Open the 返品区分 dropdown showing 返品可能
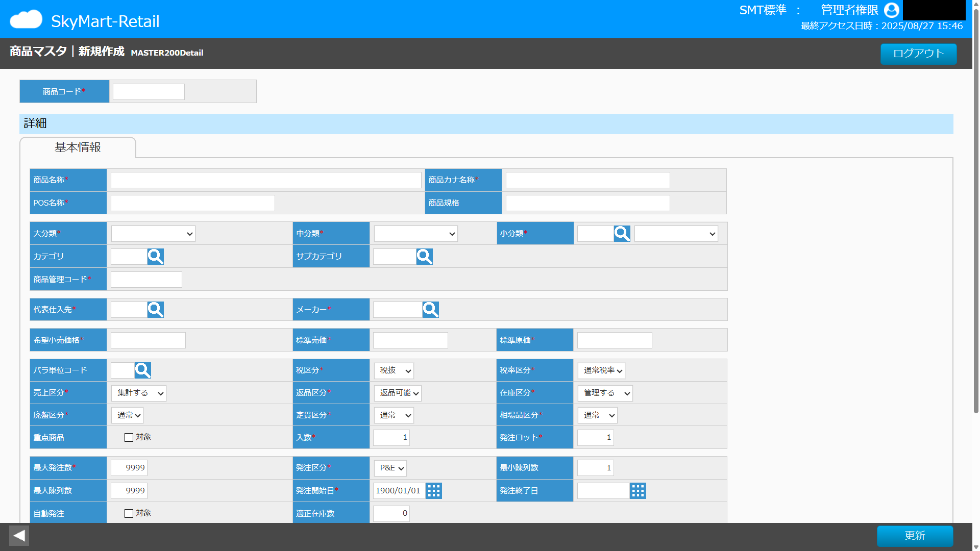Image resolution: width=980 pixels, height=551 pixels. [398, 393]
